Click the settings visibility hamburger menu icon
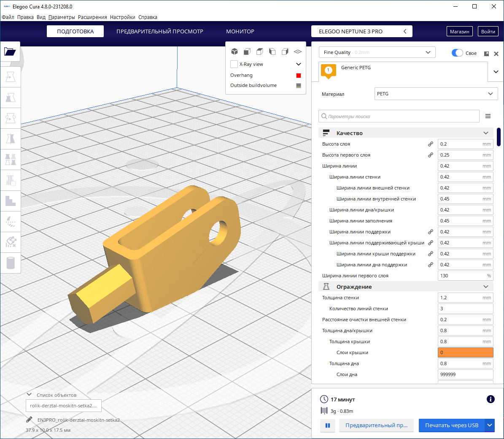This screenshot has width=504, height=439. [488, 116]
